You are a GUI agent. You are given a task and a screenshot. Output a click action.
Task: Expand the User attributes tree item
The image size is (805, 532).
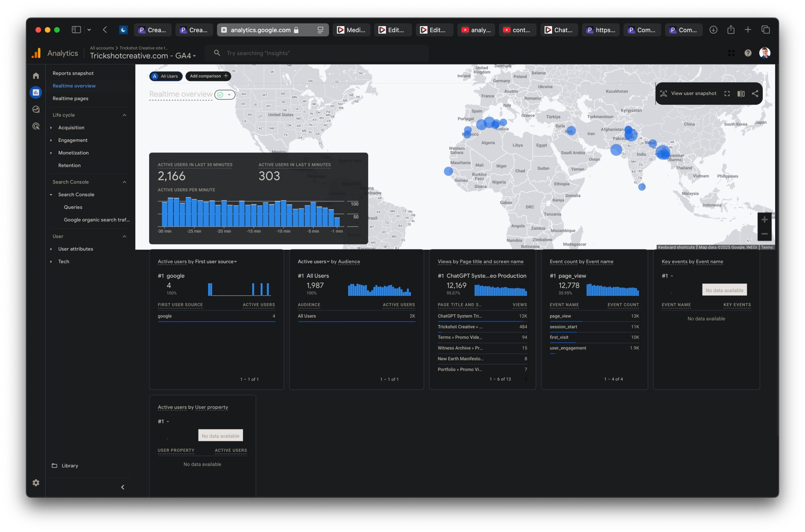click(x=51, y=249)
